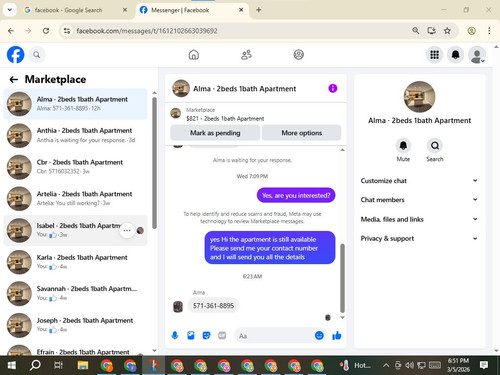Open Windows taskbar search
Screen dimensions: 500x375
tap(35, 365)
